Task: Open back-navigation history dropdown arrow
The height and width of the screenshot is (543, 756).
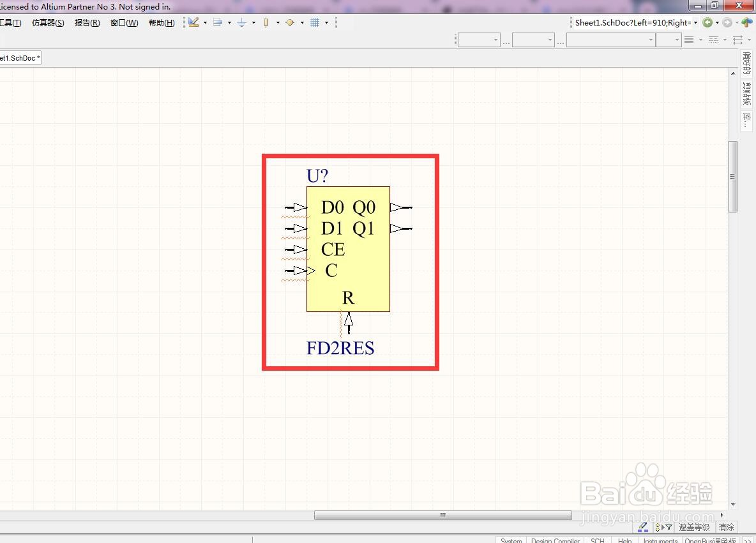Action: 718,22
